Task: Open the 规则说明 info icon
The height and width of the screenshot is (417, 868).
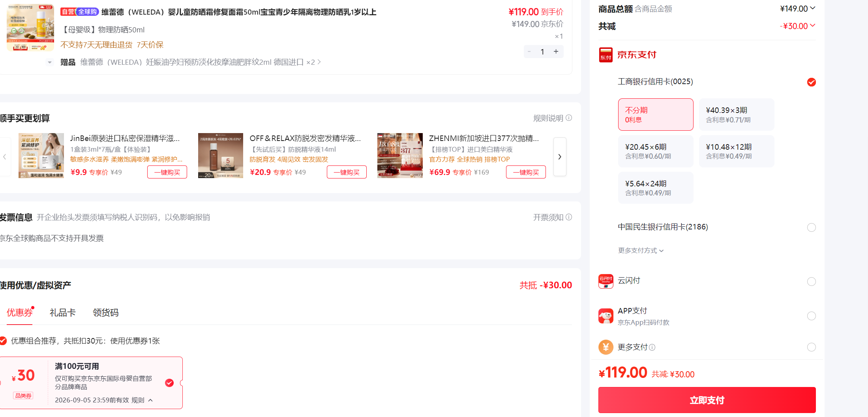Action: click(569, 118)
